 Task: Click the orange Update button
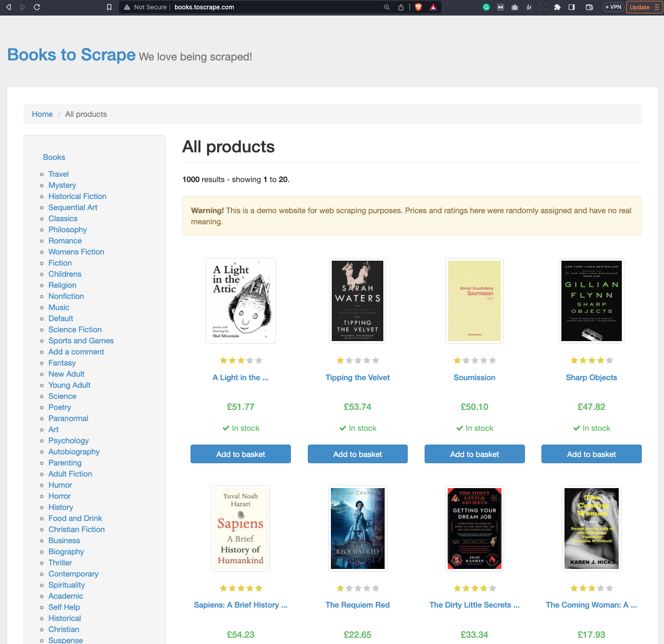click(x=640, y=7)
